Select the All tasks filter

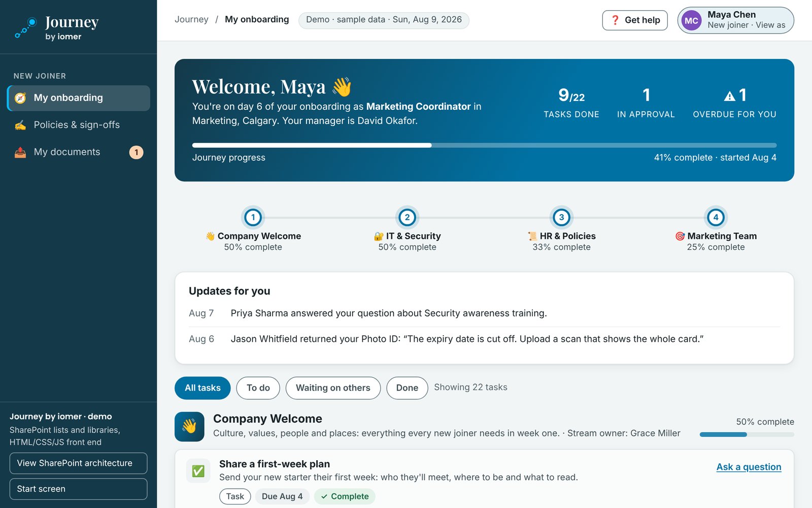coord(202,388)
